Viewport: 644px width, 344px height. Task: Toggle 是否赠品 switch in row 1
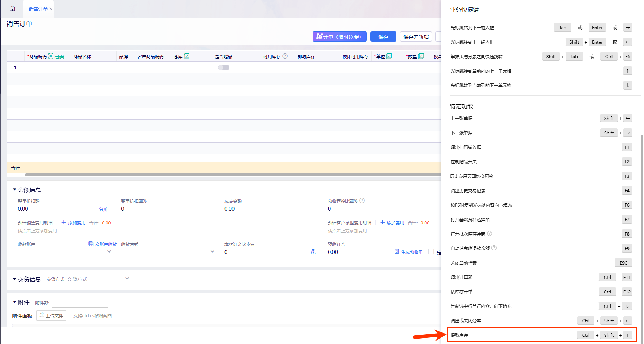pos(224,68)
